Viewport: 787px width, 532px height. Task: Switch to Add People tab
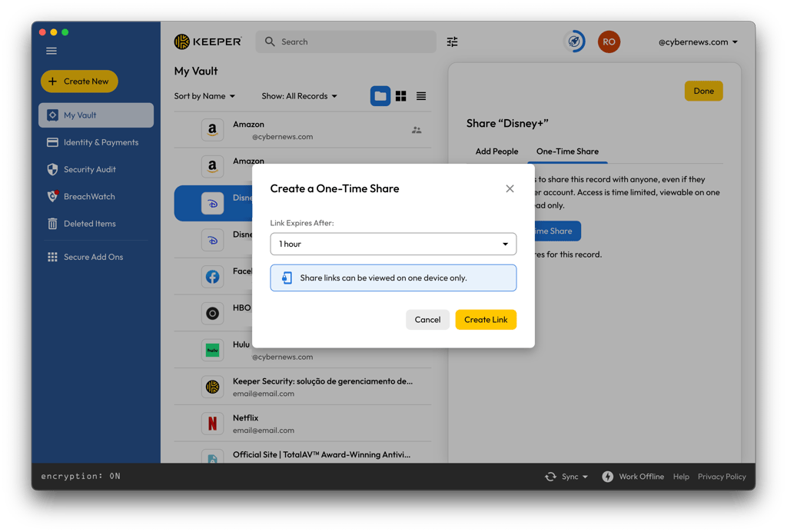click(496, 151)
